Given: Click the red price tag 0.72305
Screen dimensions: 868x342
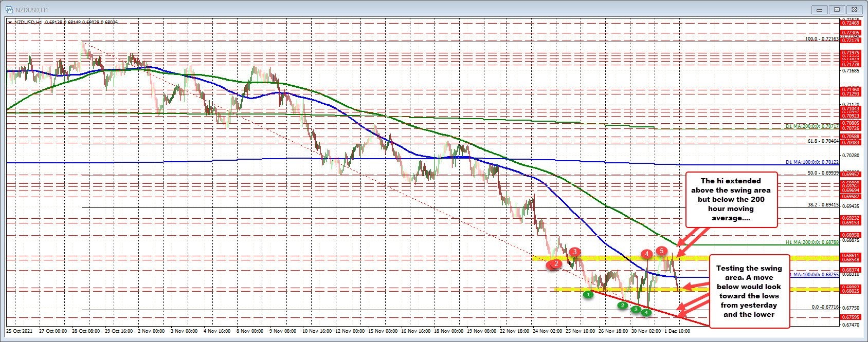Looking at the screenshot, I should click(x=852, y=32).
